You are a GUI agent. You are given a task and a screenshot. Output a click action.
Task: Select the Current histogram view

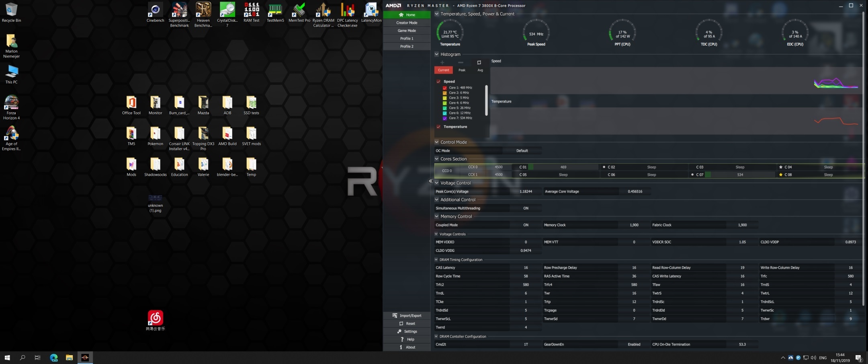point(444,70)
